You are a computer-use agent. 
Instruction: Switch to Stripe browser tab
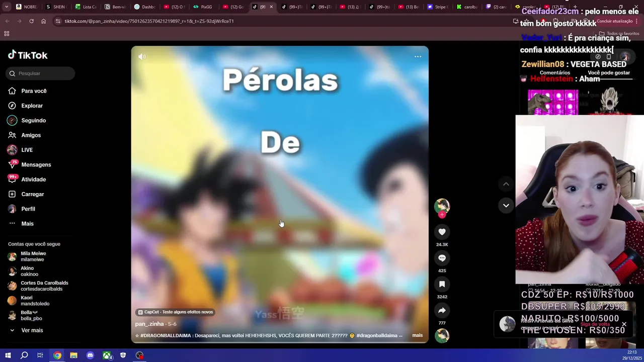(x=438, y=7)
